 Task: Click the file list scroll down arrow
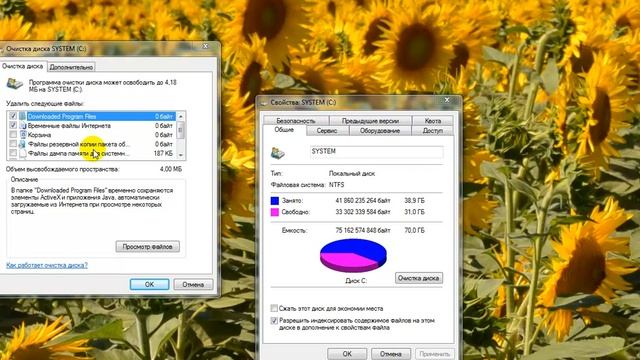tap(181, 155)
